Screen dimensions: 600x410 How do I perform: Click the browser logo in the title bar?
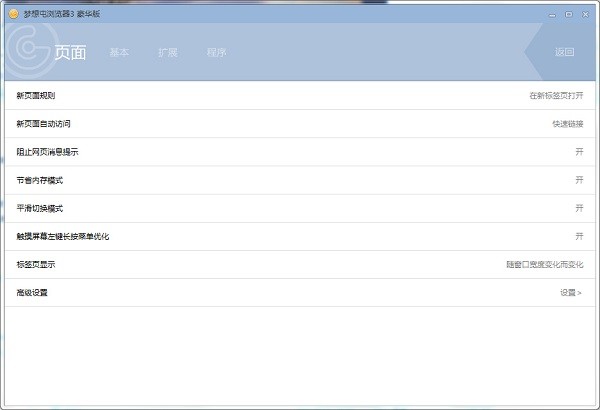tap(13, 14)
